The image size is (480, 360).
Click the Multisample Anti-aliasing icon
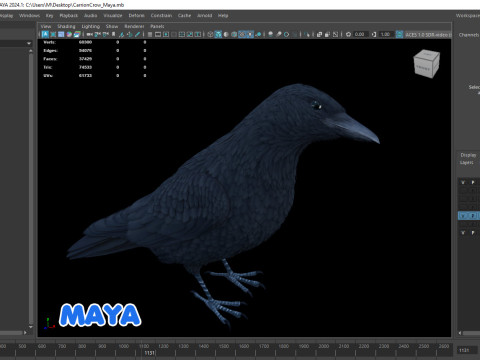click(x=286, y=34)
